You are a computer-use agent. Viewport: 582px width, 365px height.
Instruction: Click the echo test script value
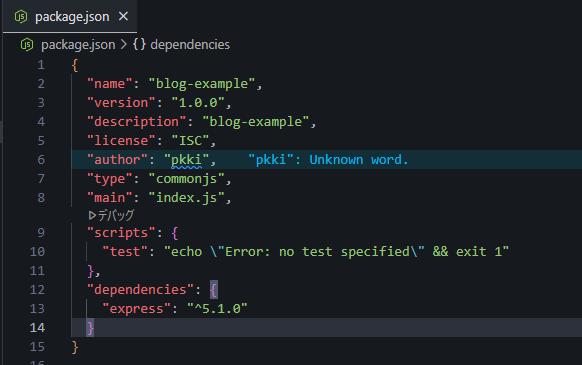(336, 252)
